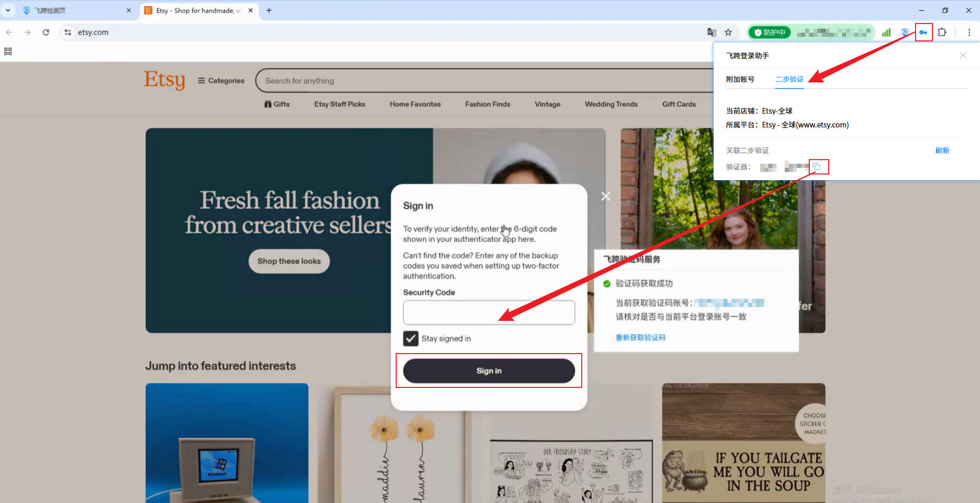This screenshot has height=503, width=980.
Task: Open the blue key login assistant extension
Action: tap(923, 32)
